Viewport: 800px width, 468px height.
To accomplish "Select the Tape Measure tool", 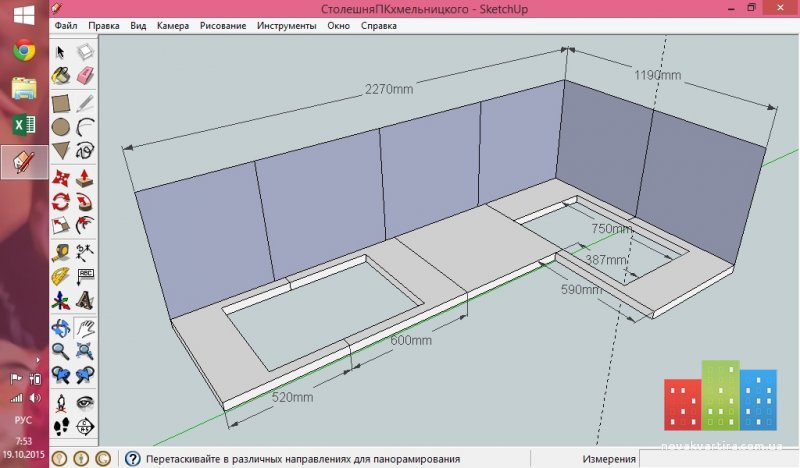I will [x=61, y=253].
